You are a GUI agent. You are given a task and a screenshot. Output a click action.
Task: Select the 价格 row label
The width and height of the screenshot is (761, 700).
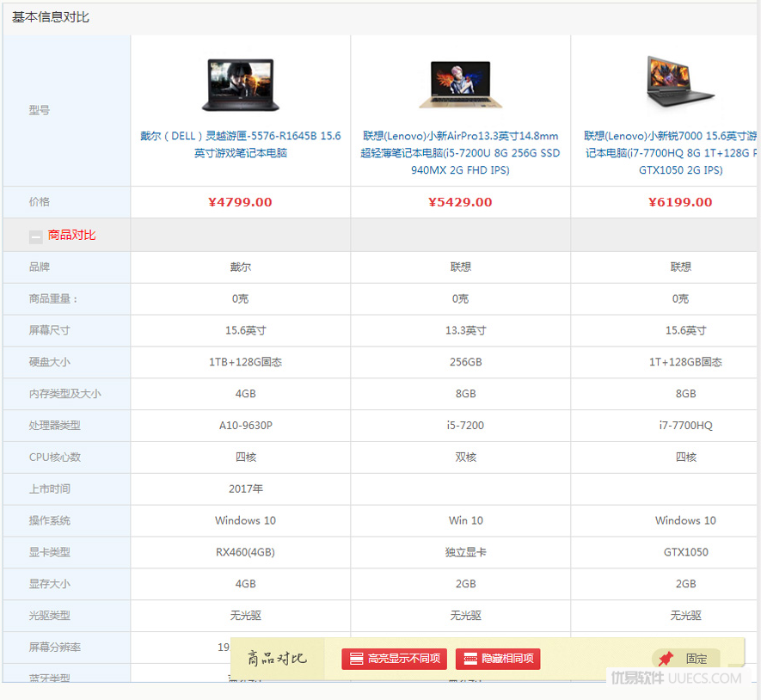click(40, 202)
